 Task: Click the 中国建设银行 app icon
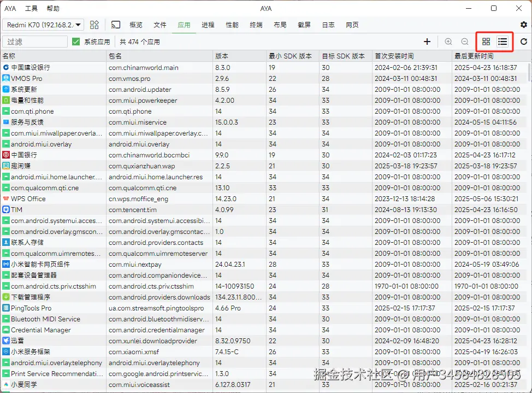(6, 67)
